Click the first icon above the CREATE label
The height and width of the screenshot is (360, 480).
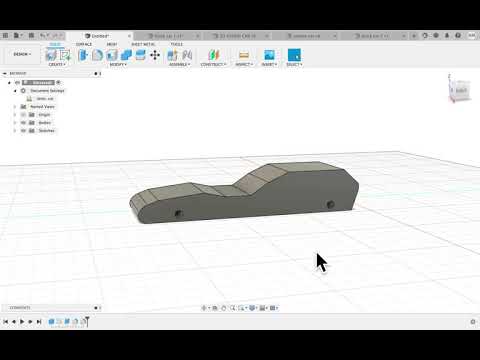coord(51,55)
